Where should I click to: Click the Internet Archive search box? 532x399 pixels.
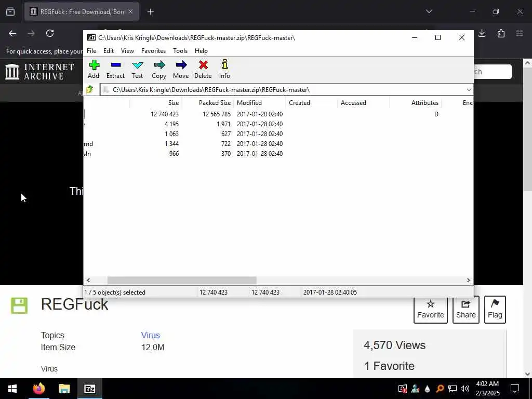(493, 72)
